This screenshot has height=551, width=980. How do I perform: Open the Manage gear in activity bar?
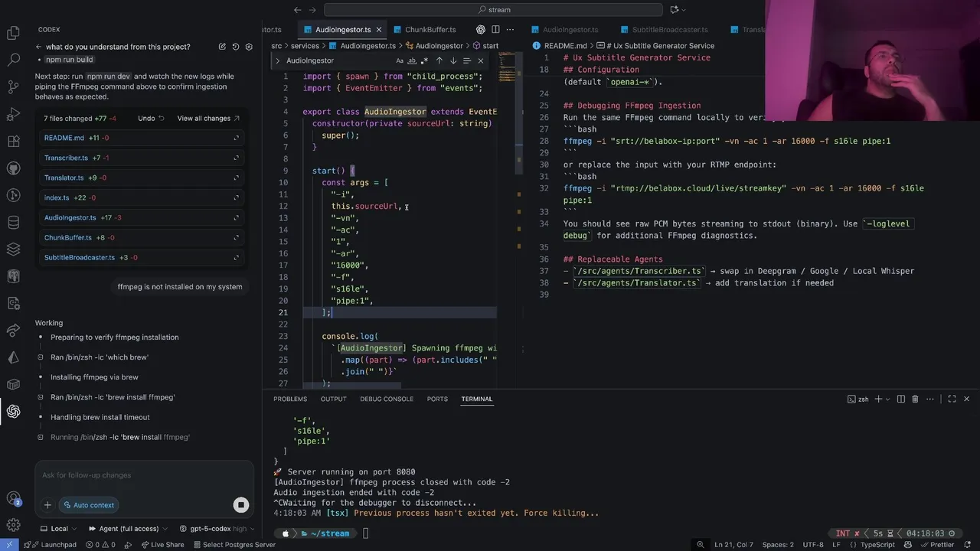pyautogui.click(x=13, y=526)
